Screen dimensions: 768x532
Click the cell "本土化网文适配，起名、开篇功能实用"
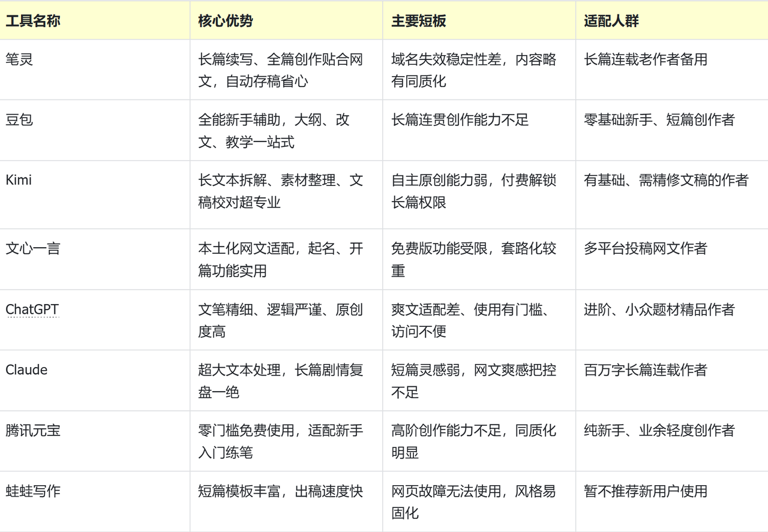pos(287,259)
